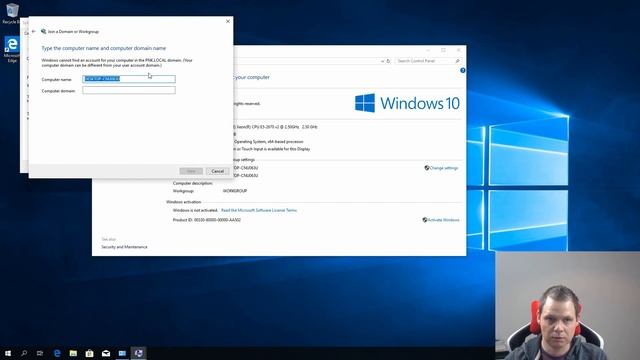Image resolution: width=640 pixels, height=360 pixels.
Task: Click the search magnifier in the System window
Action: [x=458, y=61]
